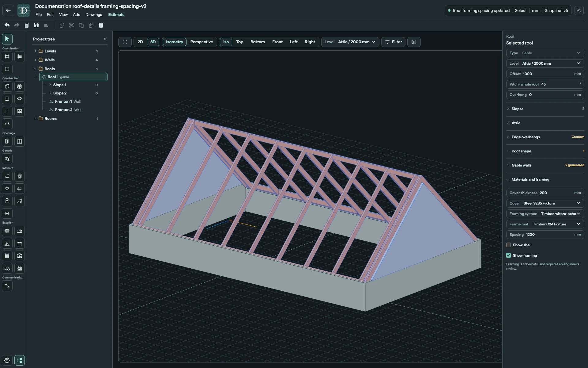Open the Level Attic dropdown in viewport bar
The height and width of the screenshot is (368, 588).
(350, 42)
